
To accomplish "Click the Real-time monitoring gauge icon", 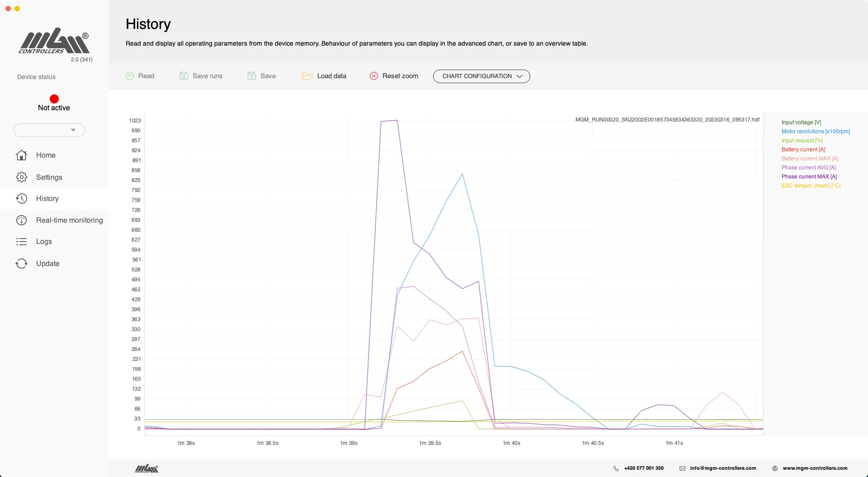I will point(21,220).
